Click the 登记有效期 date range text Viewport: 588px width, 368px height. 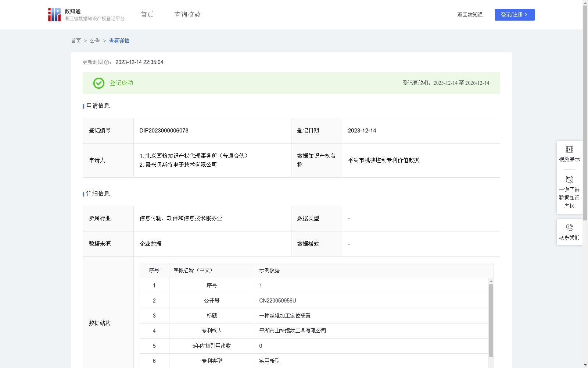(x=446, y=83)
